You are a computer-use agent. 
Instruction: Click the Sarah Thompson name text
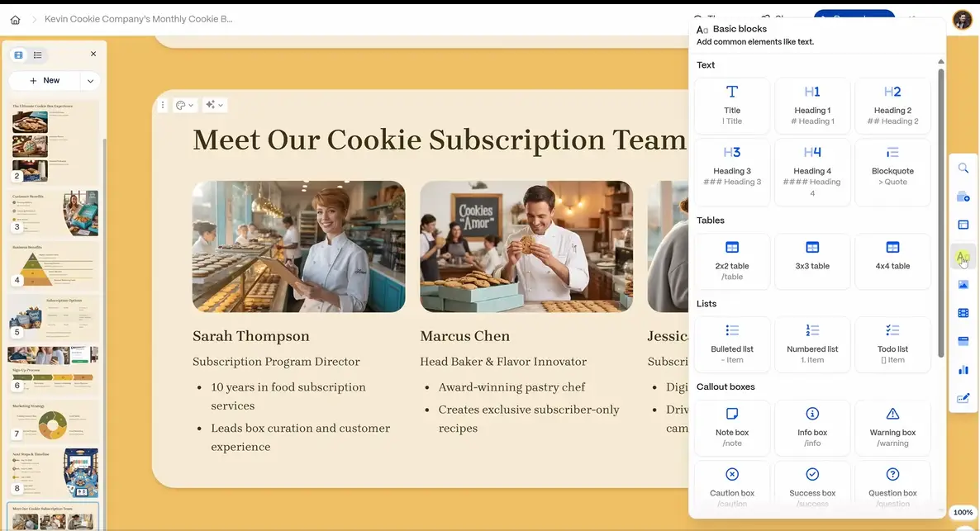pos(250,336)
